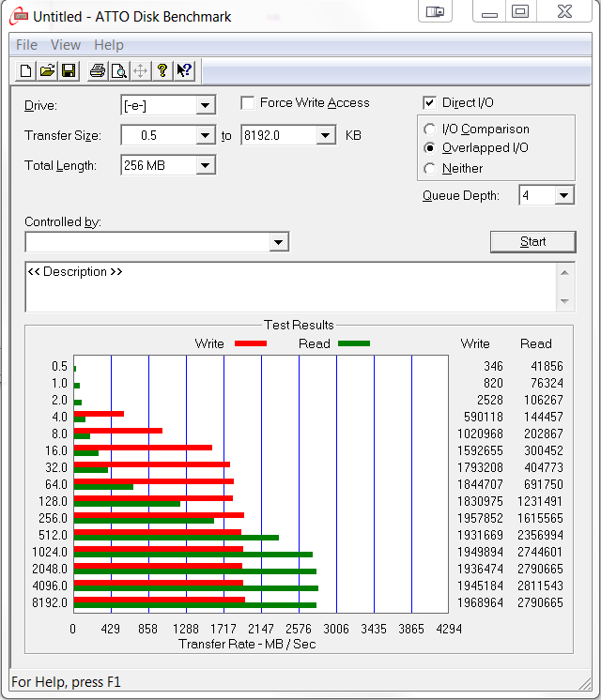Expand the Drive dropdown list
This screenshot has width=601, height=700.
point(206,106)
